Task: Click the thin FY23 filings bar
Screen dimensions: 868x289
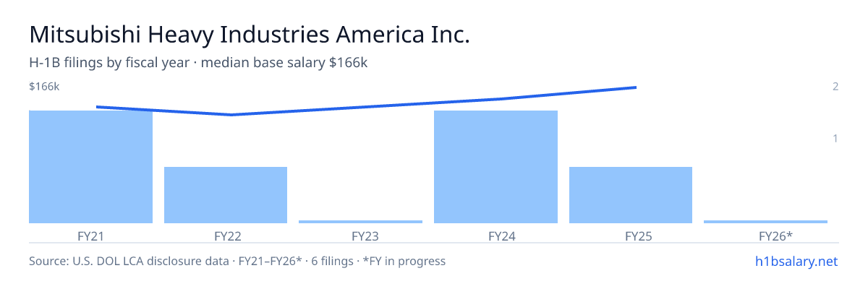Action: pos(360,222)
